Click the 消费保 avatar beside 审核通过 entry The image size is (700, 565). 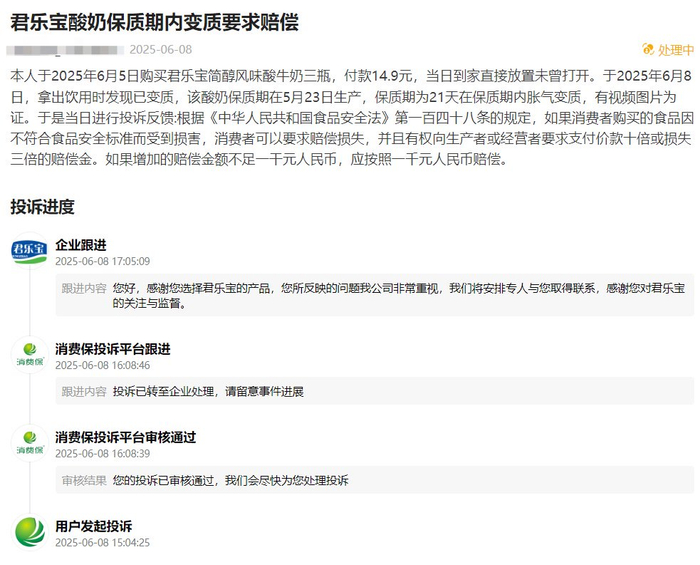(29, 443)
